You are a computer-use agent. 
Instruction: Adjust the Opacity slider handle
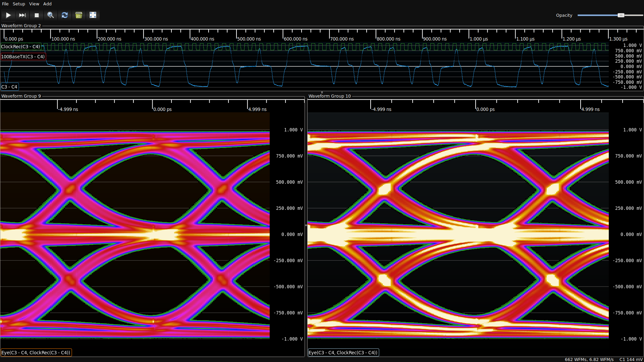pos(621,15)
